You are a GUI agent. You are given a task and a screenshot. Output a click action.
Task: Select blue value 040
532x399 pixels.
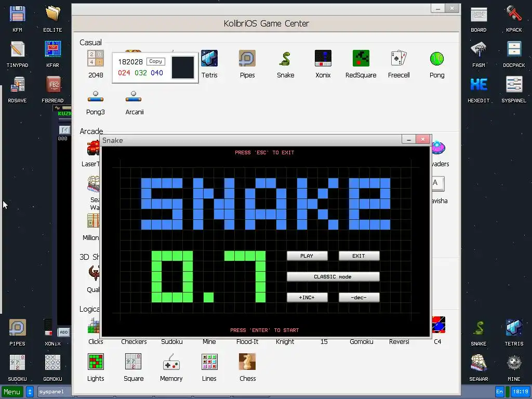pos(157,73)
